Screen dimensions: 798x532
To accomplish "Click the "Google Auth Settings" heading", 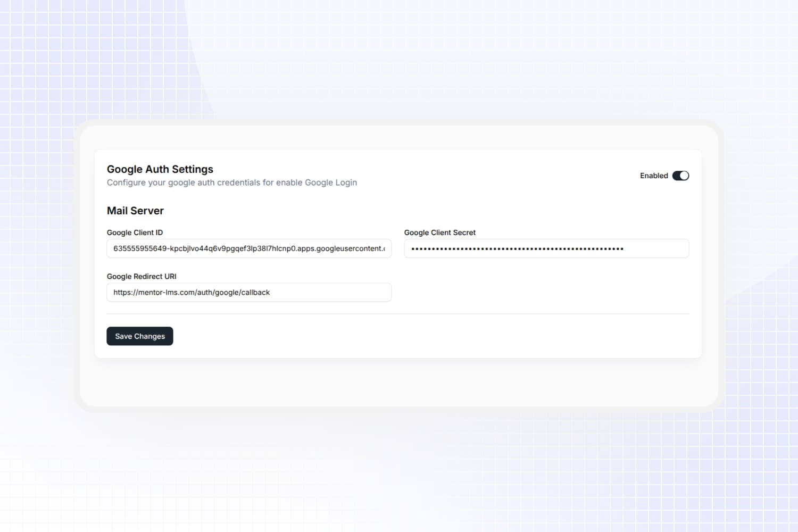I will point(160,169).
